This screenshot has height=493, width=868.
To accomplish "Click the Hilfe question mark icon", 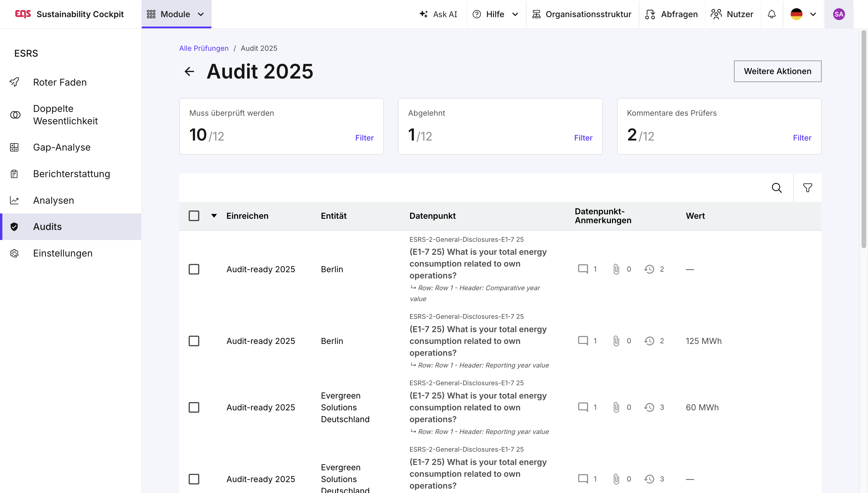I will 477,14.
